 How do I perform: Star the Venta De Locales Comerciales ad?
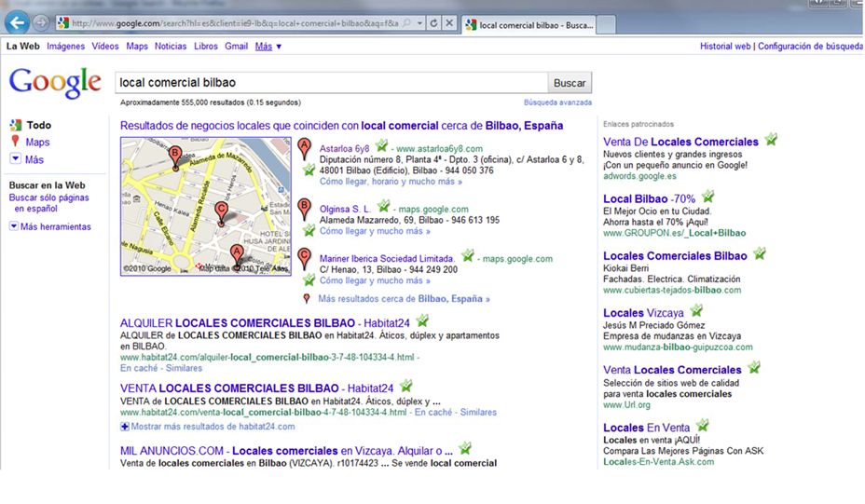point(771,139)
